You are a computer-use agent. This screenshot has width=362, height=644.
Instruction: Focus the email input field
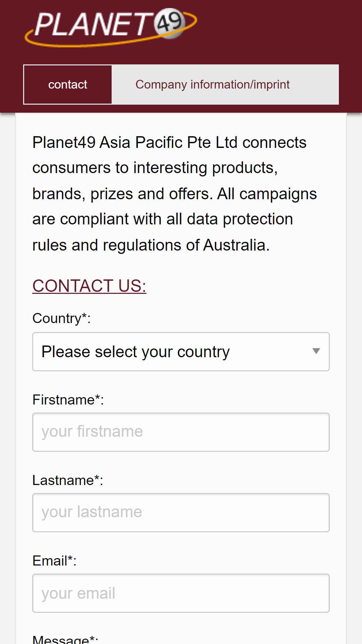(181, 593)
